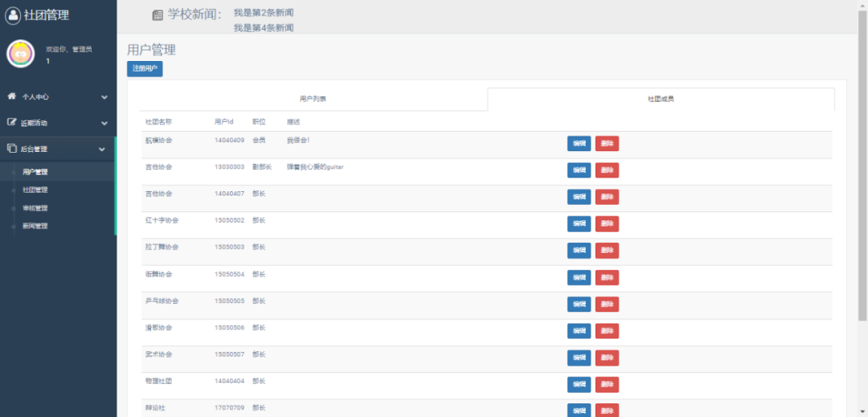Edit the 武术协会 member row

[x=579, y=358]
